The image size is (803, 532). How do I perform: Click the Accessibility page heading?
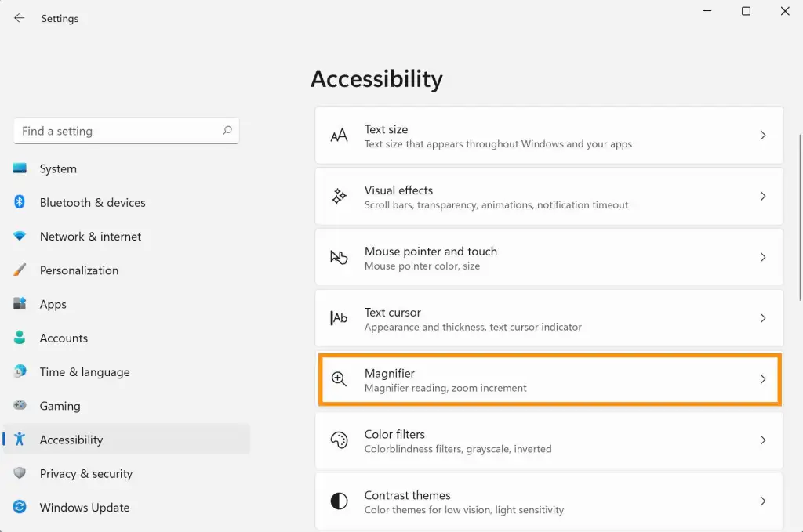point(376,79)
